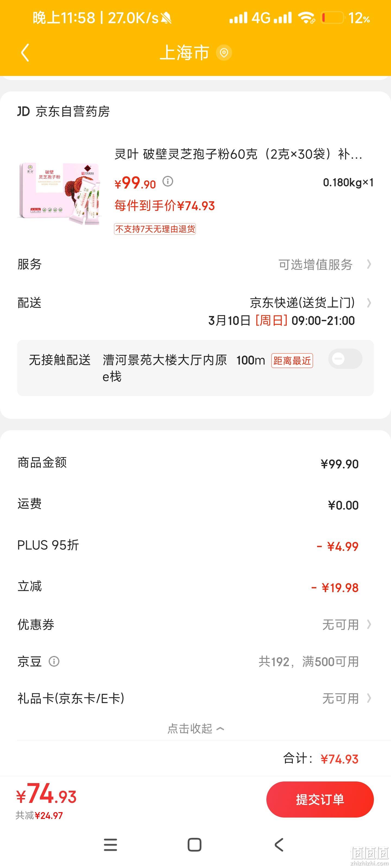Tap the Android home square icon
Viewport: 391px width, 868px height.
(x=194, y=844)
